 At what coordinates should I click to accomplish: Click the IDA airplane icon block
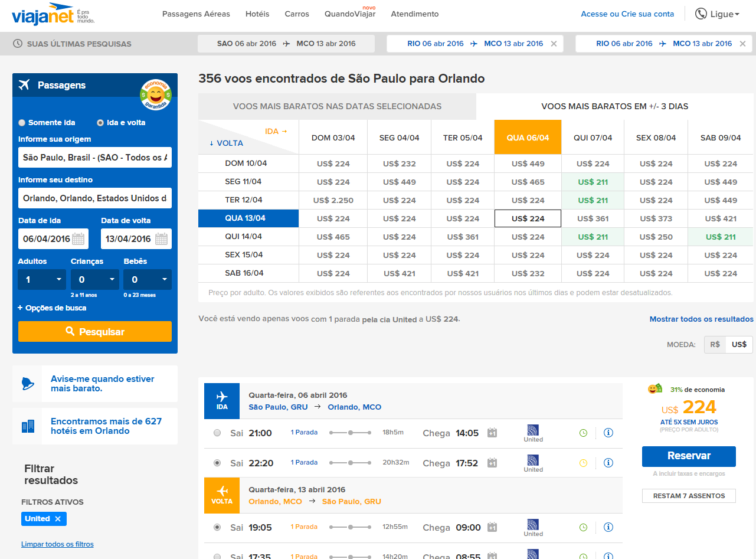tap(222, 401)
